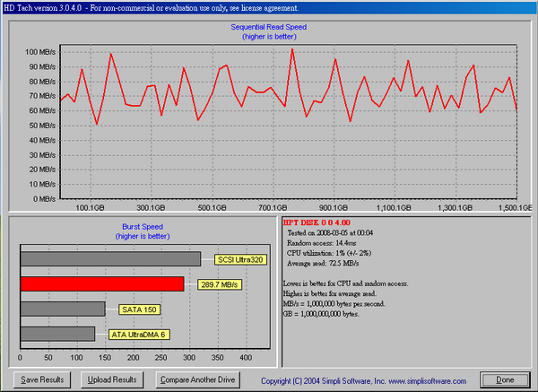The image size is (538, 392).
Task: Click the HPT DISK 0 0 4.00 heading
Action: click(318, 222)
